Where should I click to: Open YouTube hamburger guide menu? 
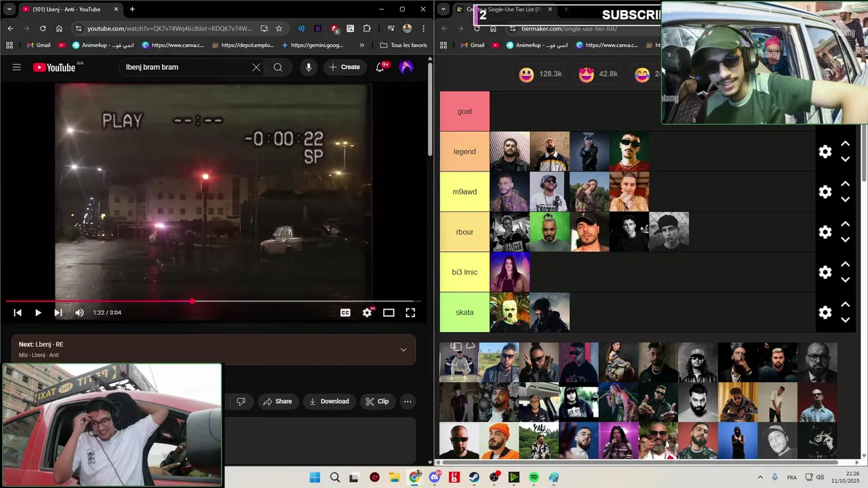tap(17, 67)
